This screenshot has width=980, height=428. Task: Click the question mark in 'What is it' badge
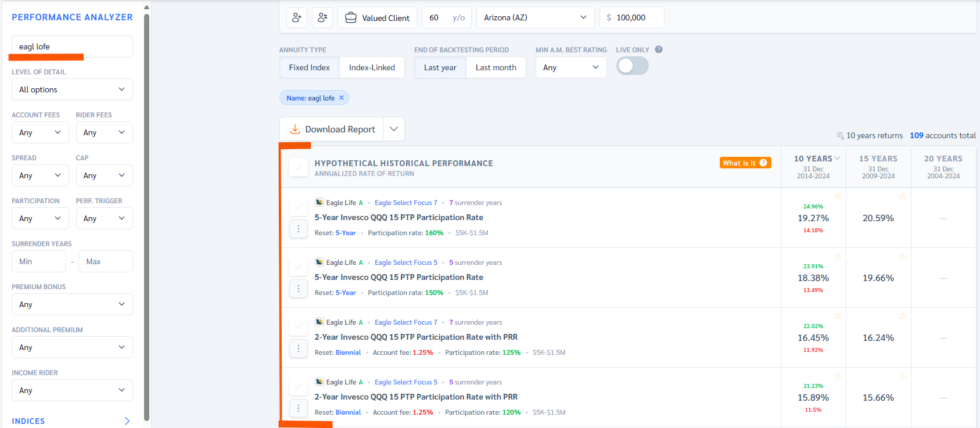pos(763,163)
